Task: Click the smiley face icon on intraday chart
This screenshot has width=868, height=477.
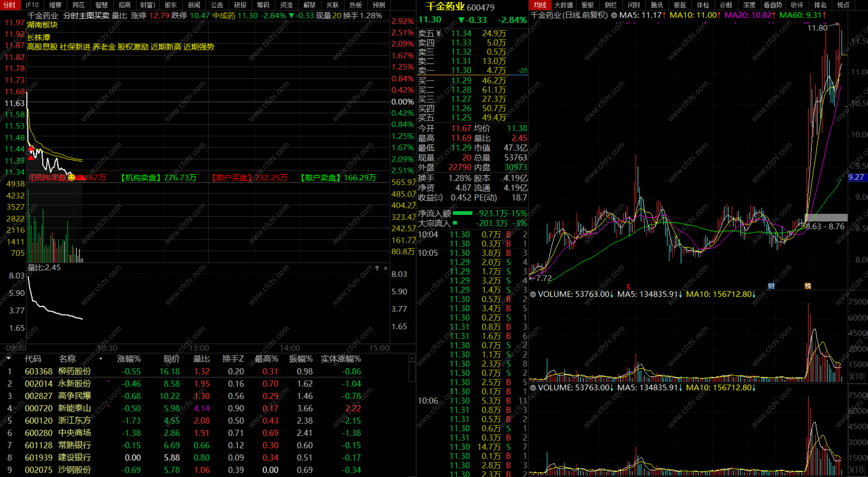Action: click(x=71, y=177)
